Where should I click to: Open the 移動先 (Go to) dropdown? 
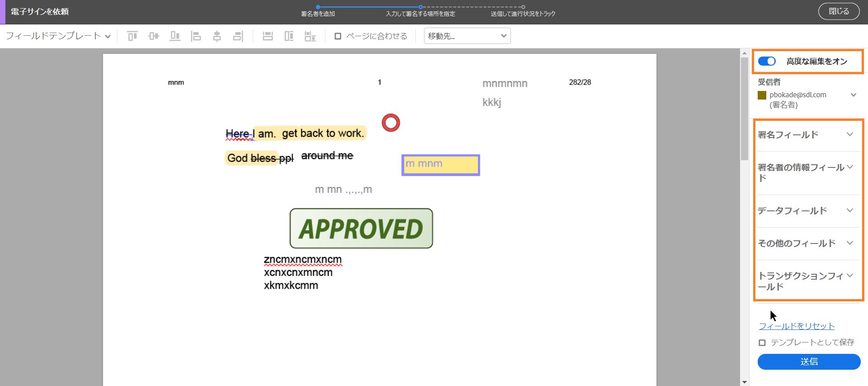point(467,36)
